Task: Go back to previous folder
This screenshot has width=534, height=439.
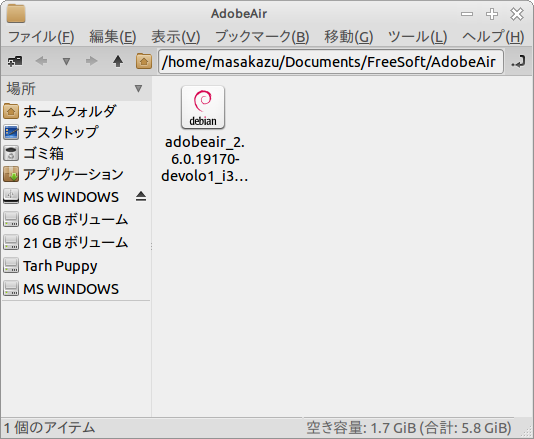Action: coord(41,62)
